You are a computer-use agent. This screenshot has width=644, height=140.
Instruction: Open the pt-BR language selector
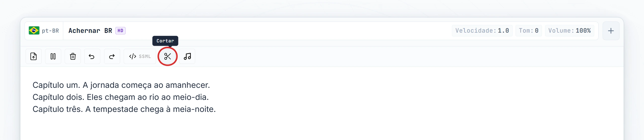click(x=44, y=31)
